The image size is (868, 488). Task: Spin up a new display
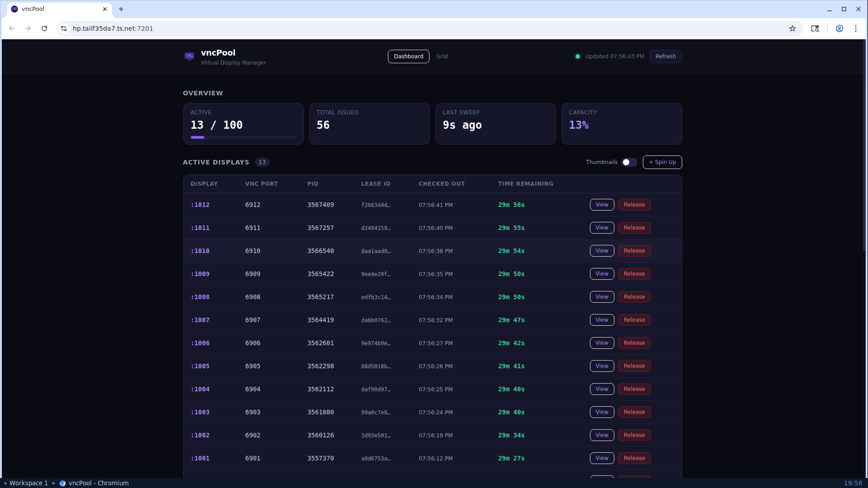[x=662, y=162]
